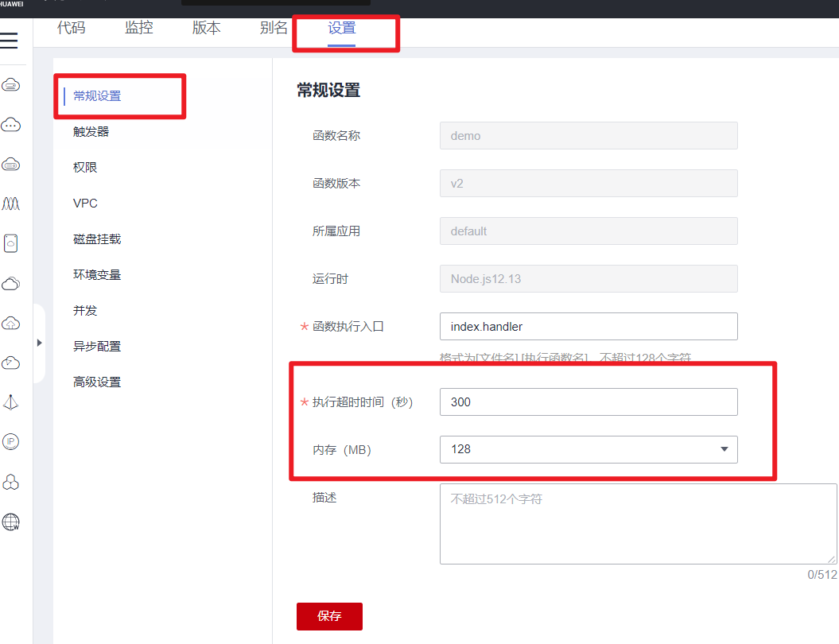Select the 设置 tab

(342, 28)
